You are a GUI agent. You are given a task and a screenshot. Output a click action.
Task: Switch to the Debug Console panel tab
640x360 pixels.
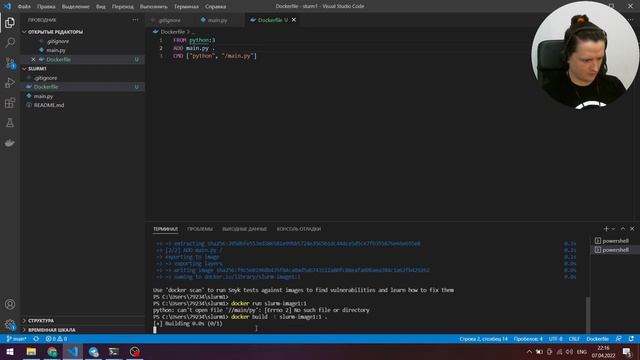tap(299, 229)
